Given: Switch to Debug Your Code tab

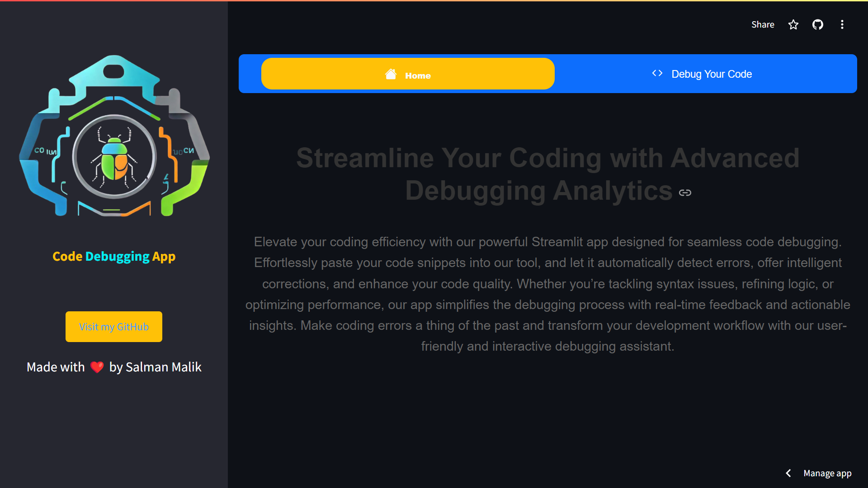Looking at the screenshot, I should click(711, 74).
